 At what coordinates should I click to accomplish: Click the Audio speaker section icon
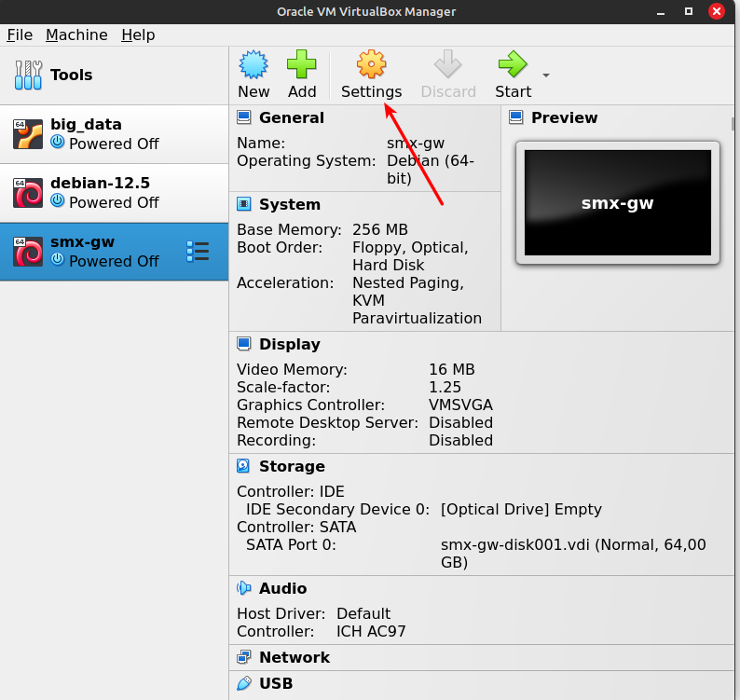coord(244,588)
